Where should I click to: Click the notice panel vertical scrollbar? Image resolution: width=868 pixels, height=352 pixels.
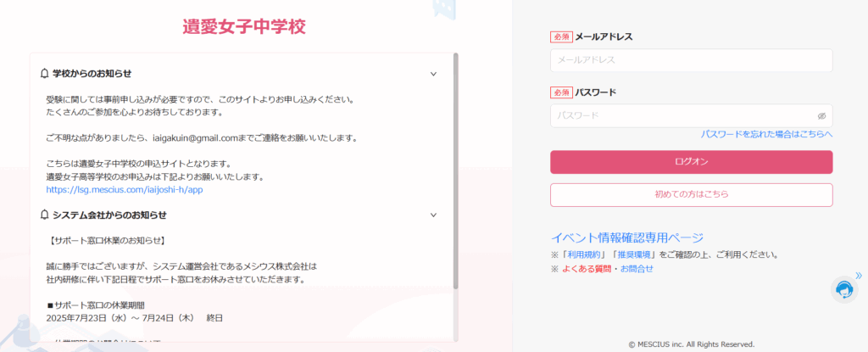coord(455,170)
